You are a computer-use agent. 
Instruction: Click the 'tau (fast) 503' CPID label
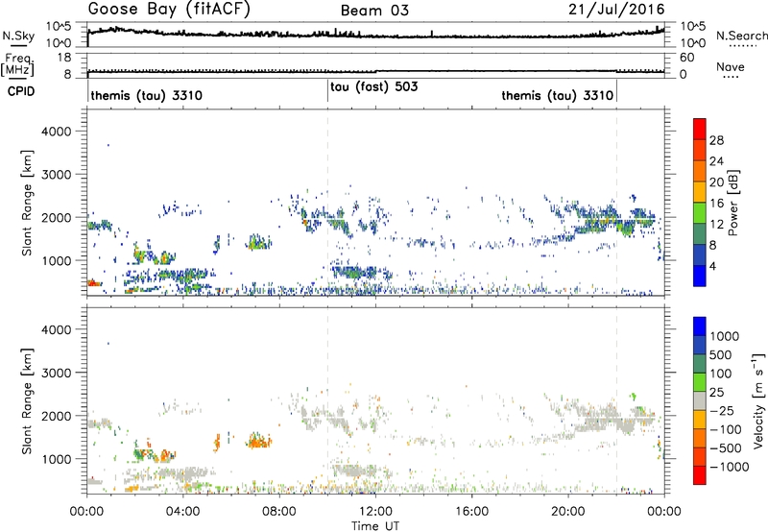373,87
